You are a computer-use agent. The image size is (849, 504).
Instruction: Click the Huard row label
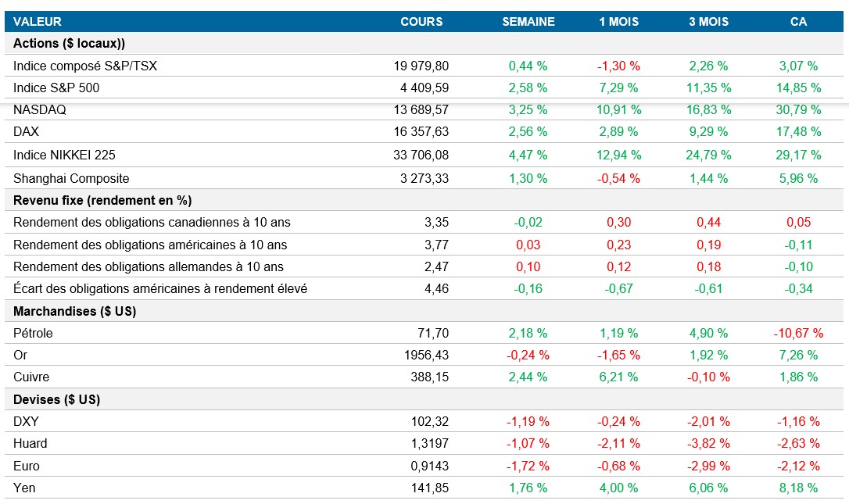coord(30,443)
